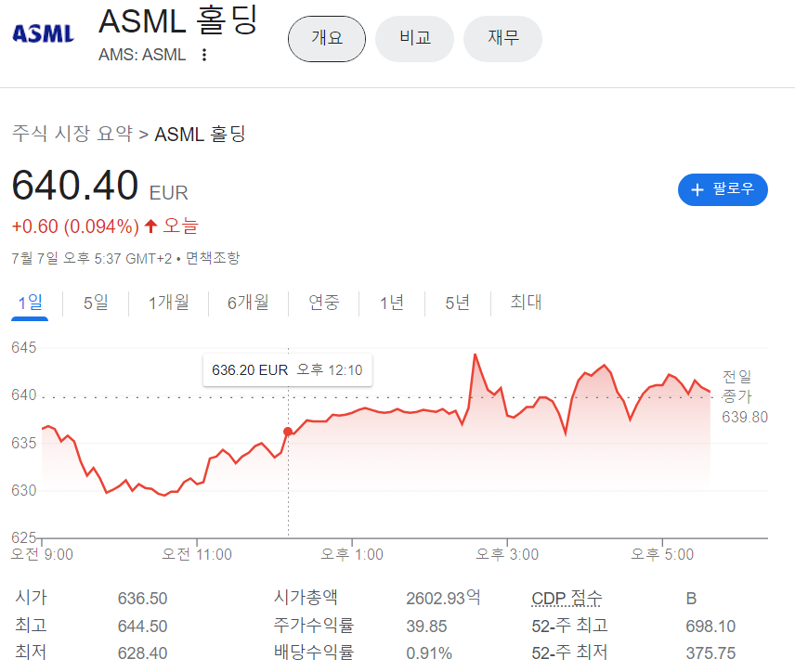Click the +0.60 (0.094%) change text
The width and height of the screenshot is (795, 672).
tap(75, 226)
